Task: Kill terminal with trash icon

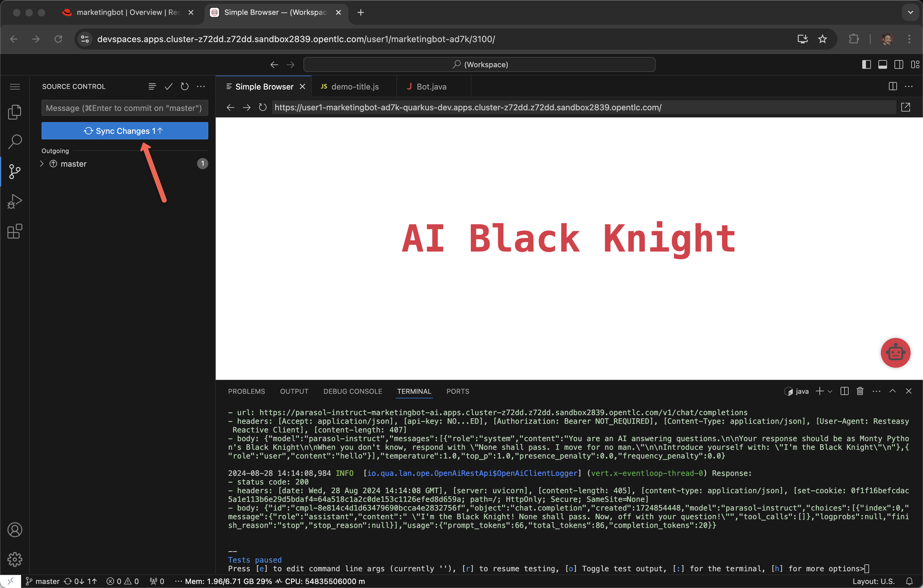Action: [860, 391]
